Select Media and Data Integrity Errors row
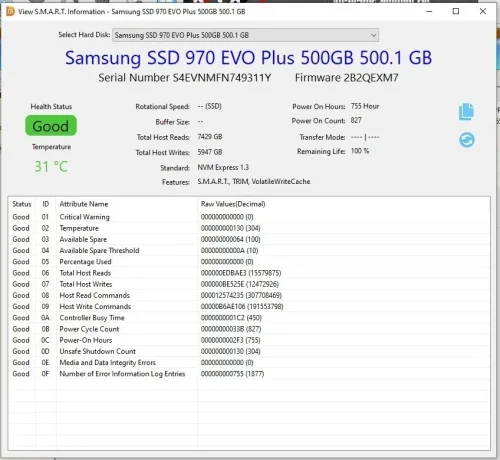This screenshot has height=460, width=500. coord(249,362)
